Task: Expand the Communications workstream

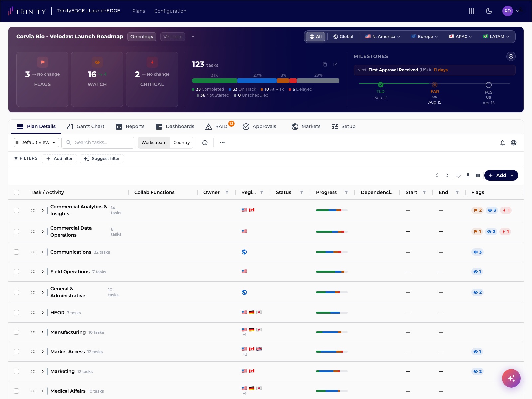Action: (x=42, y=252)
